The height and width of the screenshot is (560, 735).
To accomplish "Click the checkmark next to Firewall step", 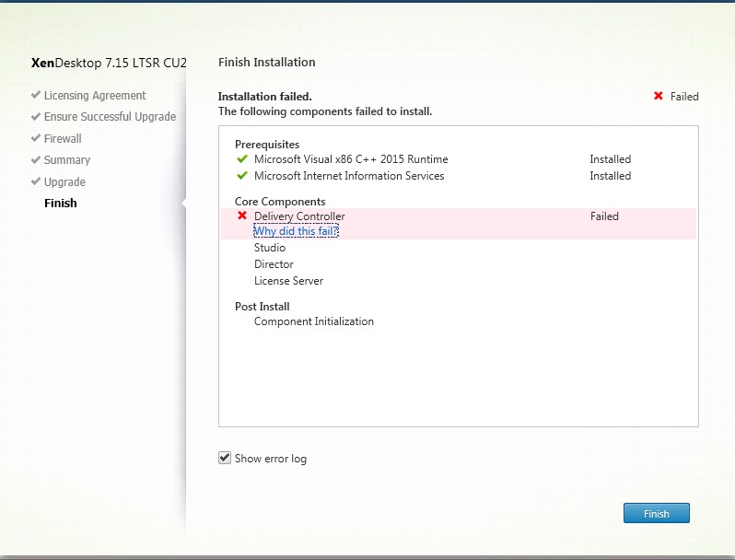I will [35, 138].
